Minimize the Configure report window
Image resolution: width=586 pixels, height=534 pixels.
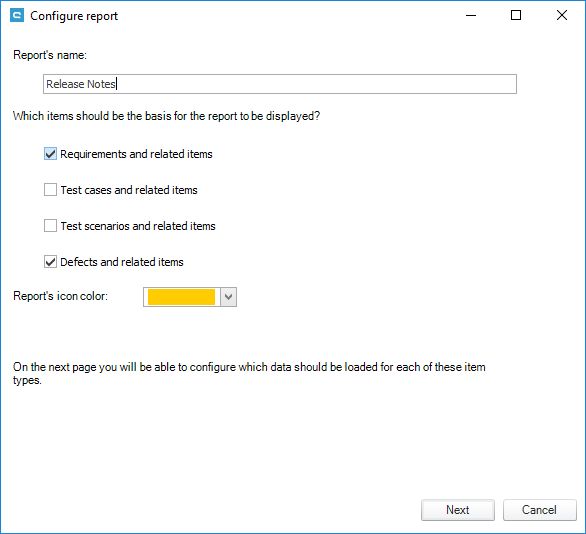pos(471,16)
